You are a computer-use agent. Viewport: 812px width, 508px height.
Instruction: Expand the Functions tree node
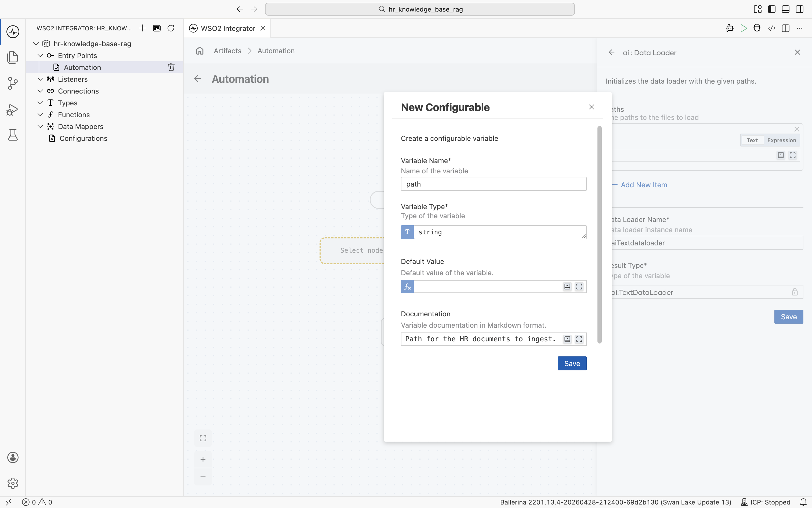coord(40,115)
